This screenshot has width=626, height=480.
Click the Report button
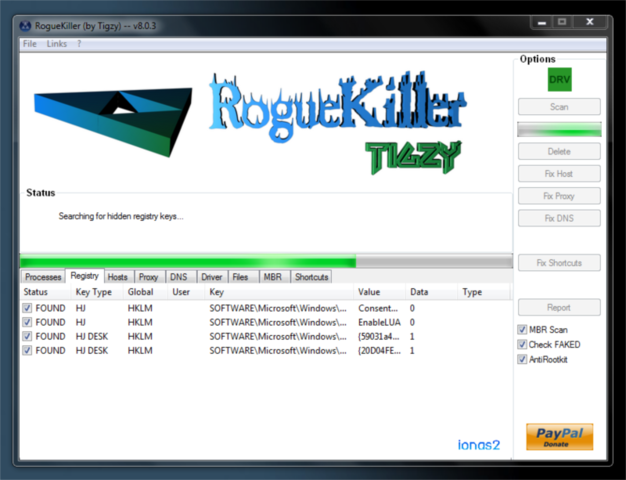pyautogui.click(x=559, y=307)
